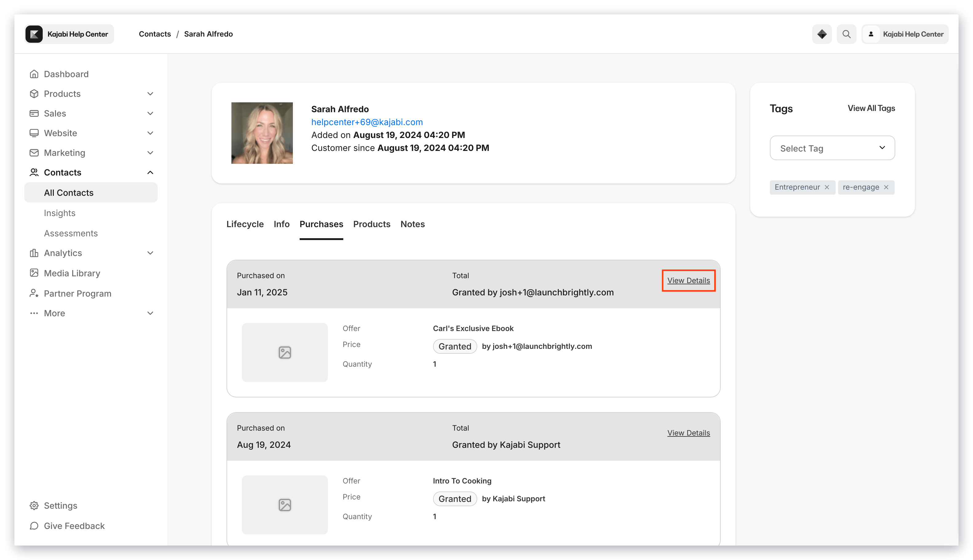Image resolution: width=973 pixels, height=560 pixels.
Task: View details of Aug 19, 2024 purchase
Action: tap(688, 433)
